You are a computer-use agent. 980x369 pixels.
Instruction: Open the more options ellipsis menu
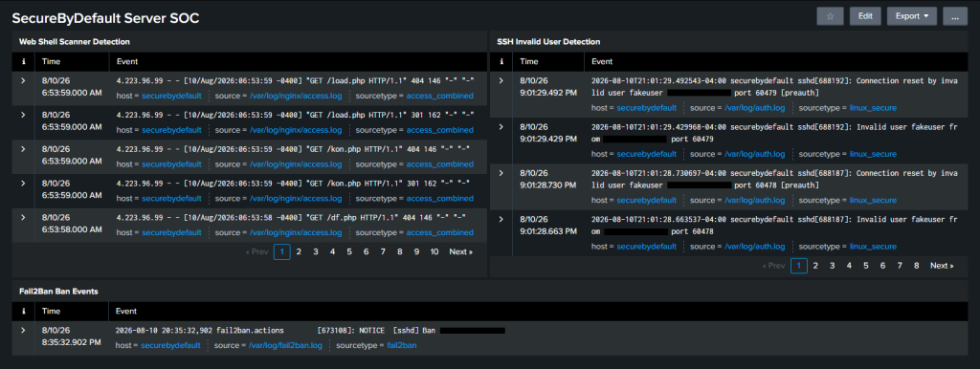(x=954, y=16)
